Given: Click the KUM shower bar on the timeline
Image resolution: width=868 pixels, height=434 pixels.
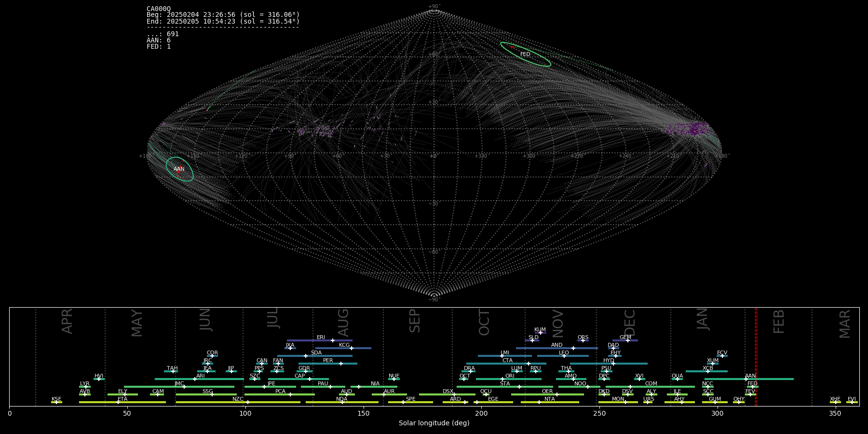Looking at the screenshot, I should point(541,333).
